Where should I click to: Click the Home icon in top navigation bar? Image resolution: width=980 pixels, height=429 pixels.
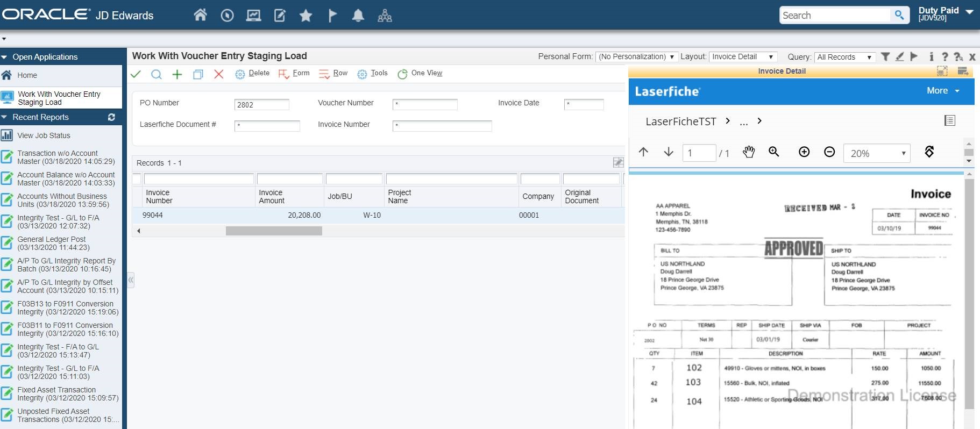pos(200,15)
